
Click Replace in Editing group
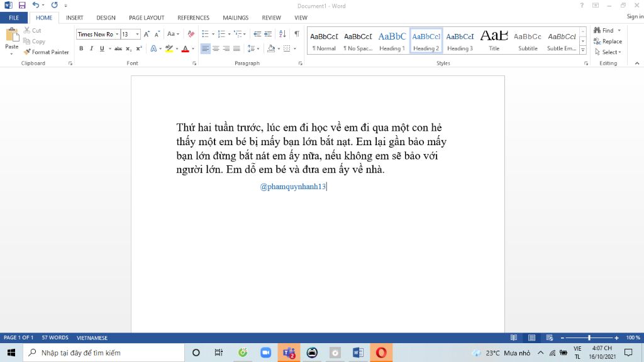point(608,41)
